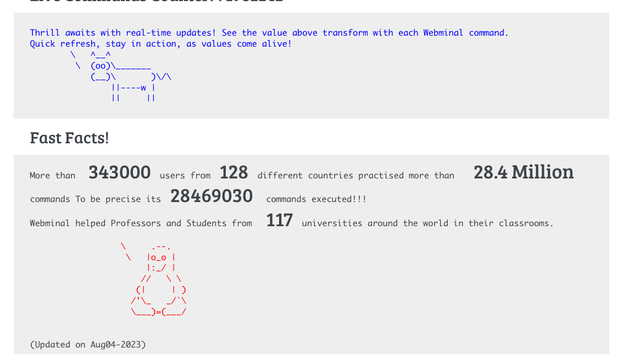This screenshot has height=364, width=622.
Task: Click the 117 universities number
Action: pyautogui.click(x=279, y=221)
